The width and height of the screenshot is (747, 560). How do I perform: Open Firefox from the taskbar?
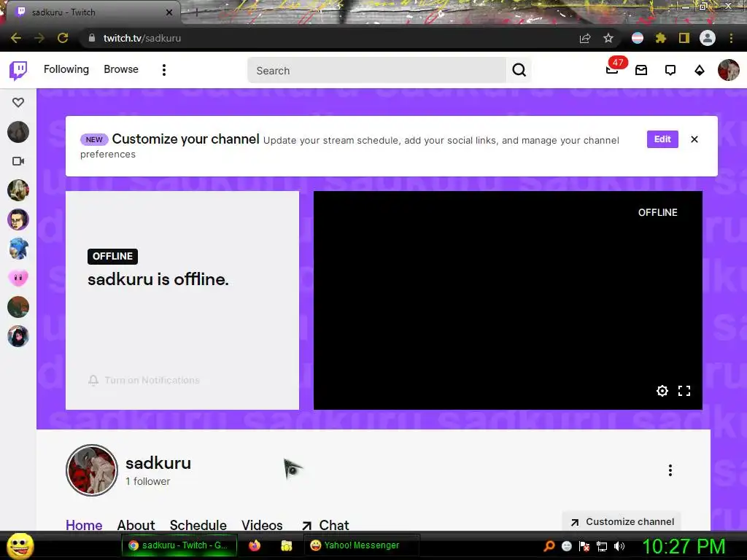coord(255,545)
